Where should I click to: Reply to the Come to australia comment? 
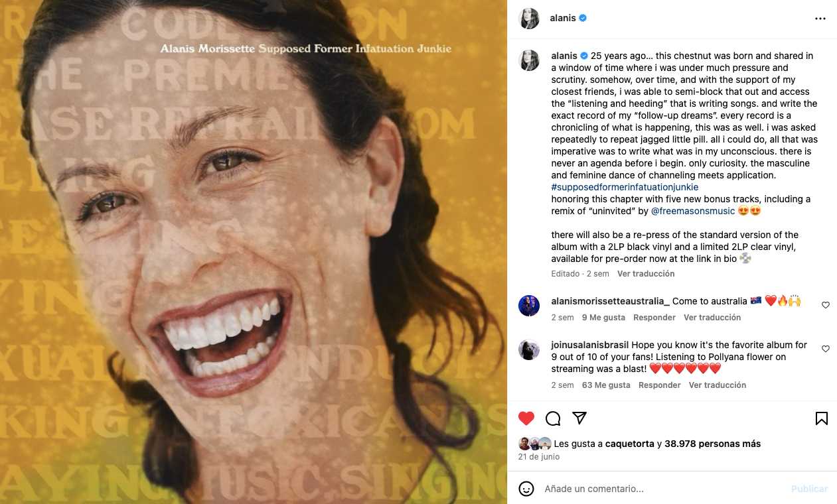click(x=654, y=318)
